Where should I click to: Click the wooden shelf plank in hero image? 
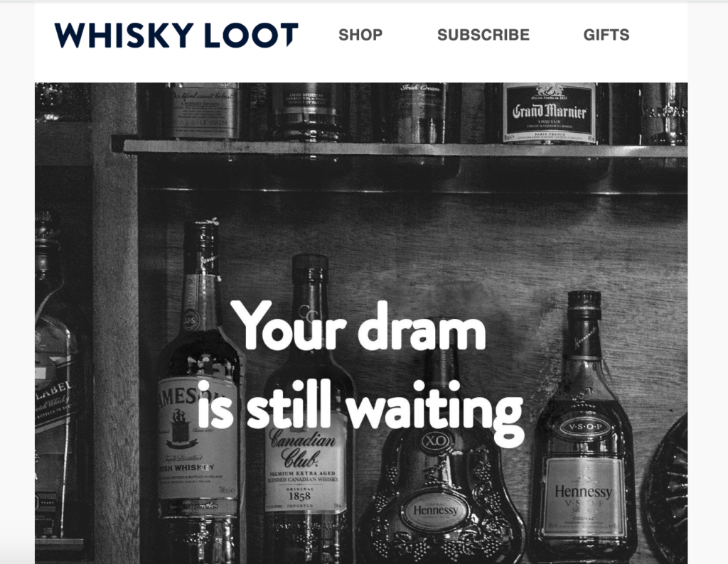tap(400, 148)
